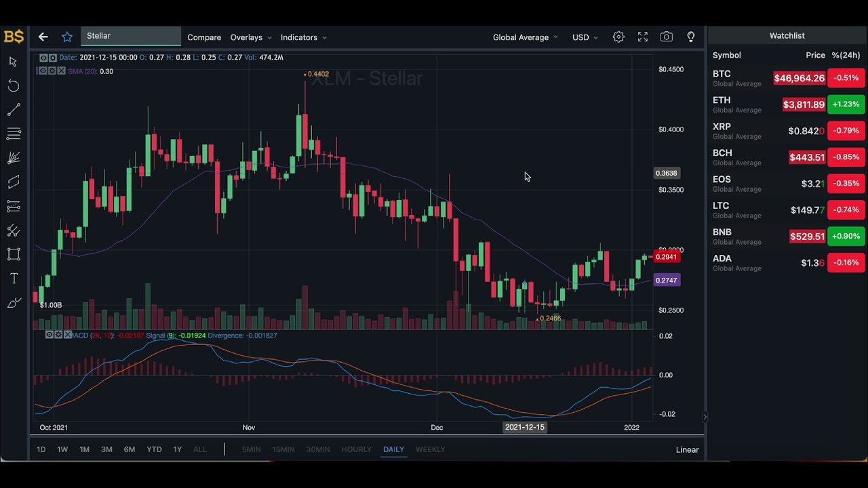Open ADA in the watchlist
The image size is (868, 488).
click(x=787, y=263)
